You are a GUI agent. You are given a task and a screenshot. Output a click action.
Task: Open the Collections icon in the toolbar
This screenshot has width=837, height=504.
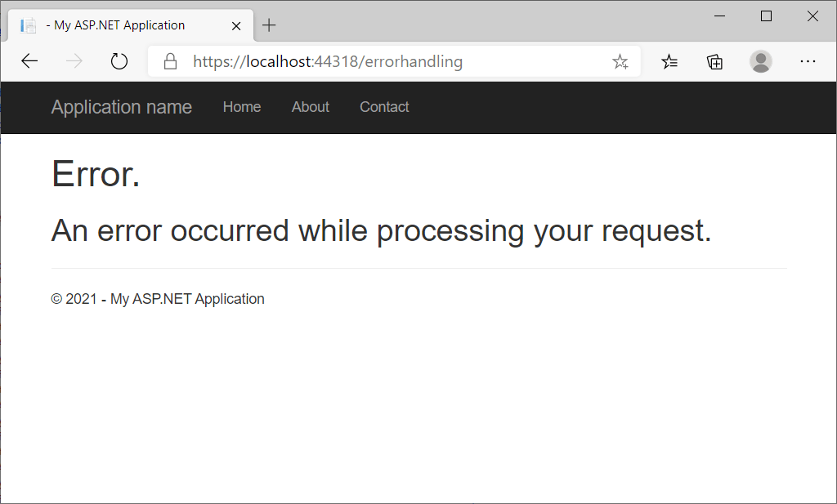714,60
